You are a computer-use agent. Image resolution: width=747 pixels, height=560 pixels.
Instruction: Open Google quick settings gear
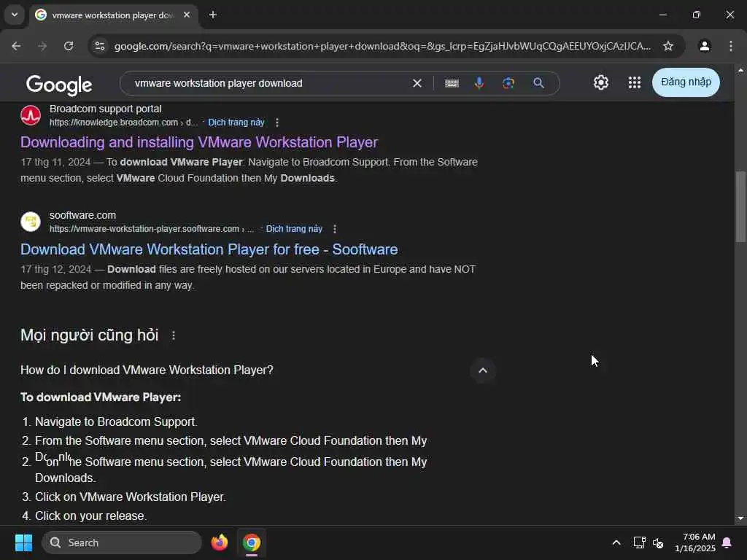coord(601,82)
